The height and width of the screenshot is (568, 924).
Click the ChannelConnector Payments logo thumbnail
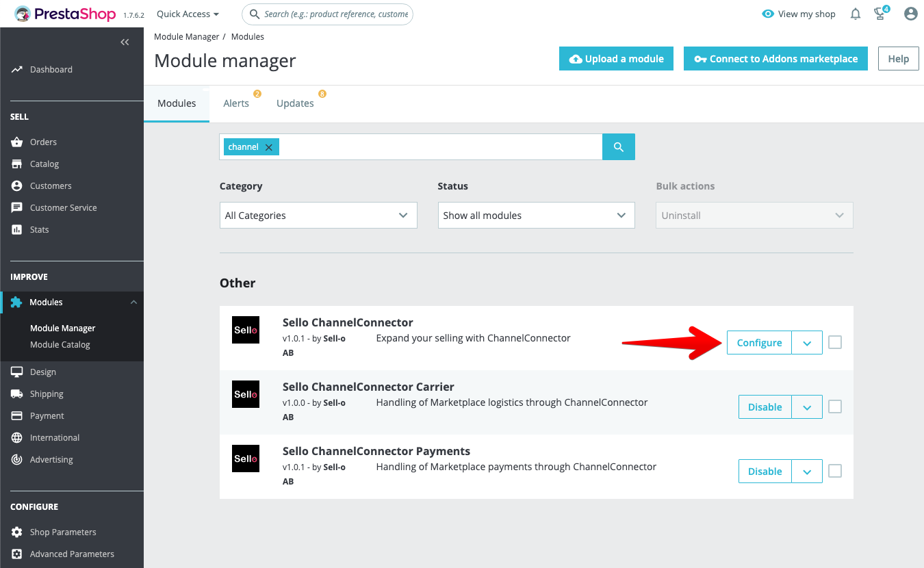click(x=246, y=459)
